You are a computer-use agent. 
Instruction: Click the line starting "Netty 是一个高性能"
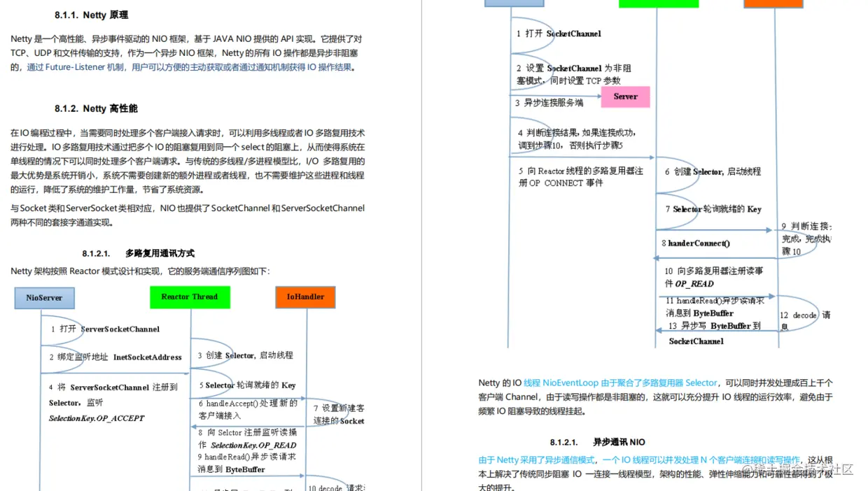(x=186, y=39)
